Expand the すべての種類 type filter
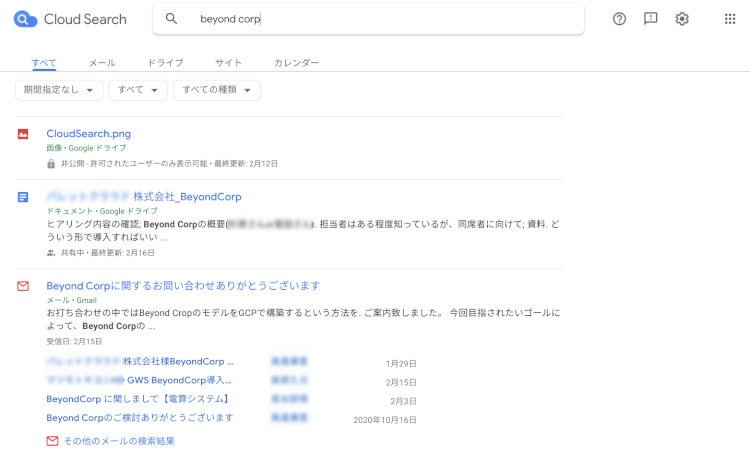Screen dimensions: 750x459 point(216,91)
